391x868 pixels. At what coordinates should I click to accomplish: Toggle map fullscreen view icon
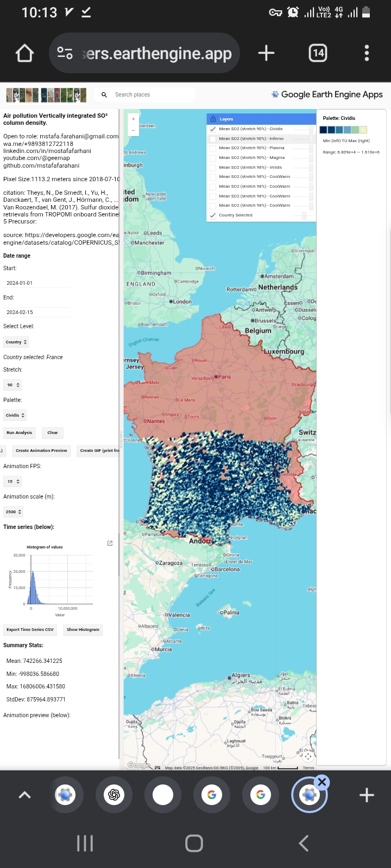pyautogui.click(x=308, y=756)
